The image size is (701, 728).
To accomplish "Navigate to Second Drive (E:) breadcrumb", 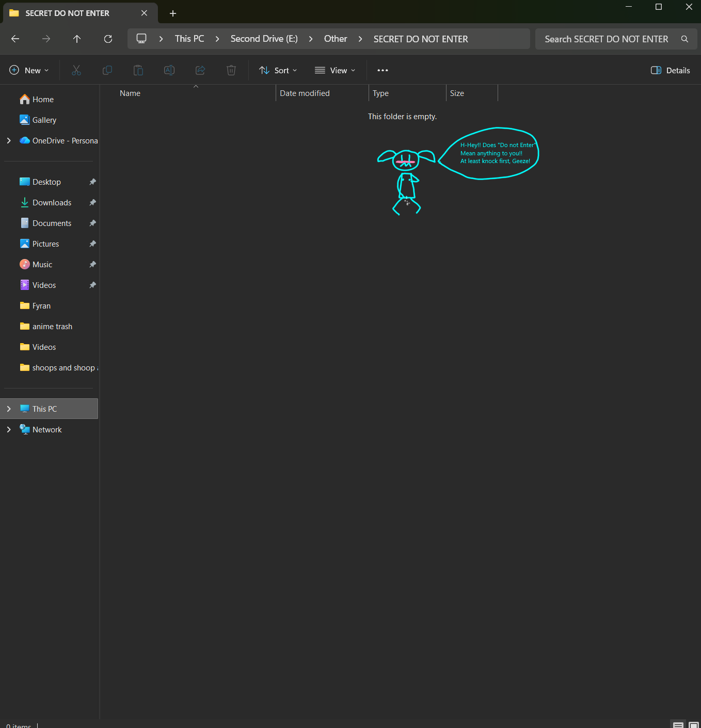I will click(x=264, y=39).
